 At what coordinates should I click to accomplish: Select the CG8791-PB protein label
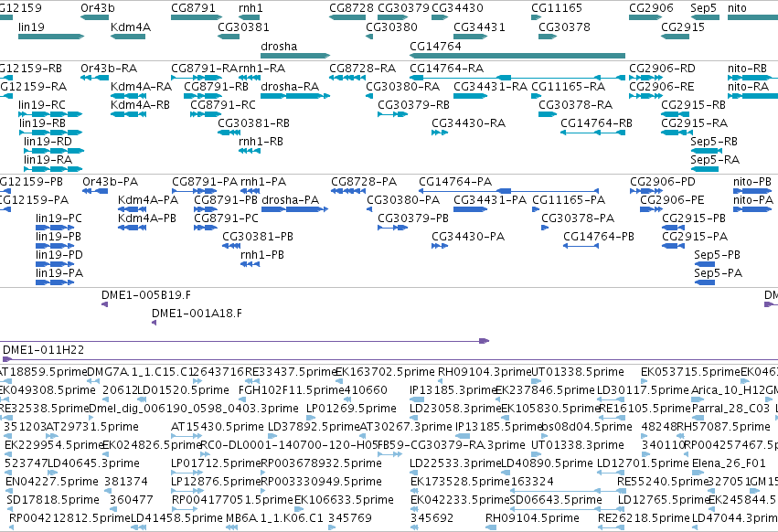click(226, 200)
